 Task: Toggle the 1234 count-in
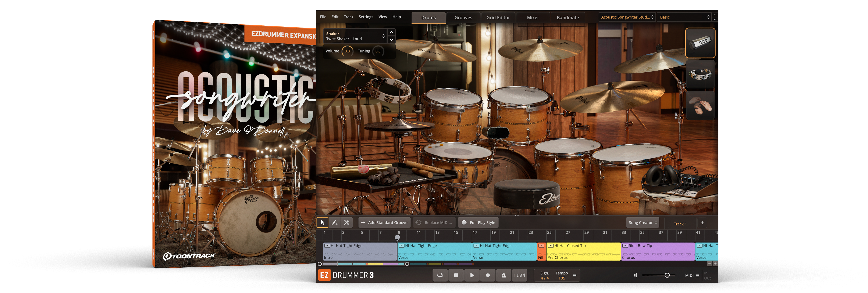pyautogui.click(x=519, y=275)
